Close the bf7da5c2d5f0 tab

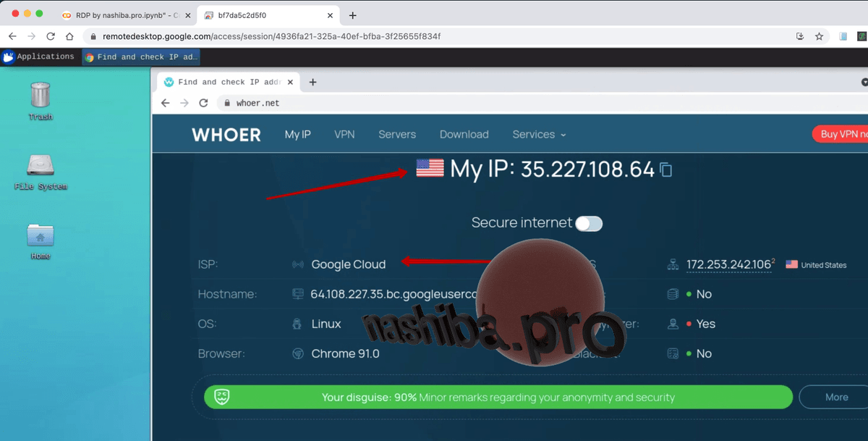click(330, 15)
